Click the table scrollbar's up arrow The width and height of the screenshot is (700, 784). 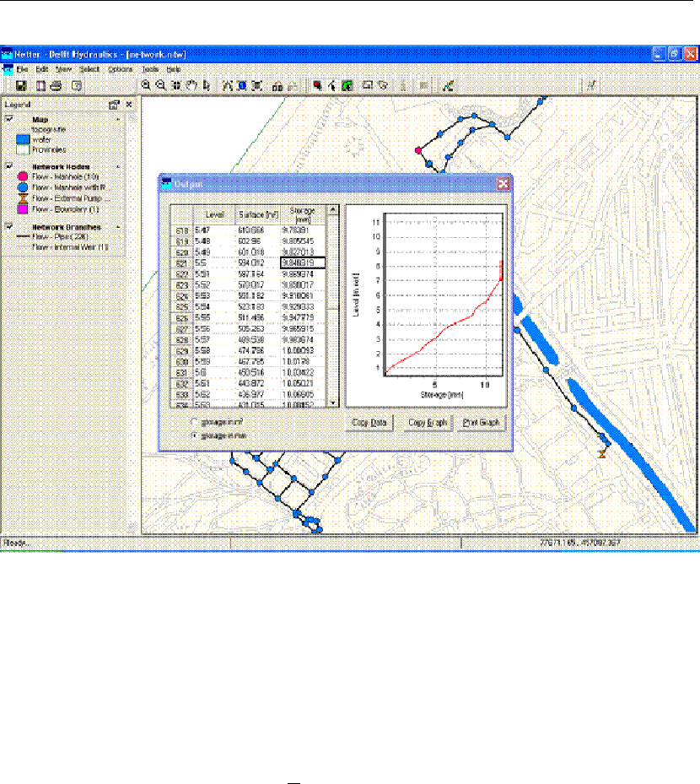pos(333,210)
